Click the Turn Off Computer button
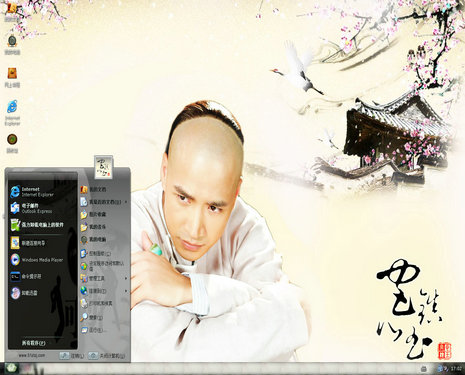Image resolution: width=465 pixels, height=375 pixels. (x=106, y=356)
